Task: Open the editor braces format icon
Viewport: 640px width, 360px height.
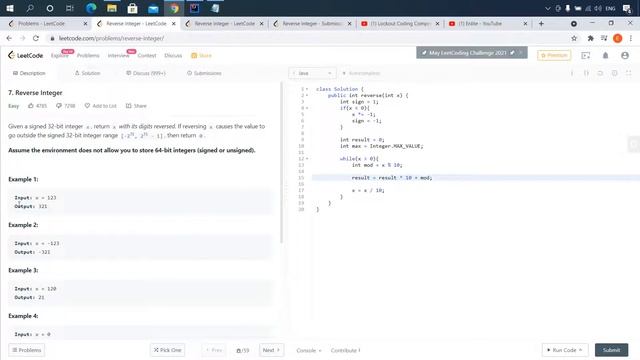Action: coord(586,73)
